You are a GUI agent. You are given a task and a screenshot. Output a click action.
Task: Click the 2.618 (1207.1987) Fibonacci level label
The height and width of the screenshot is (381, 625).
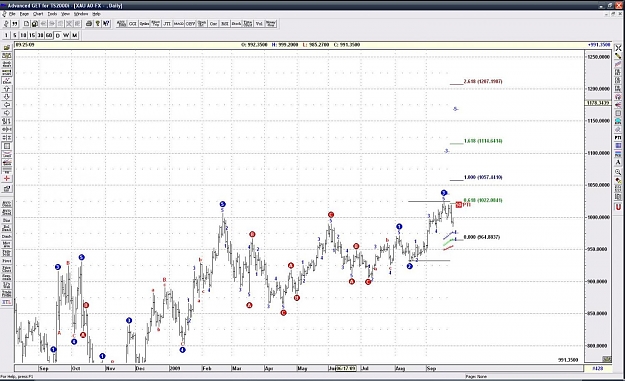point(483,81)
